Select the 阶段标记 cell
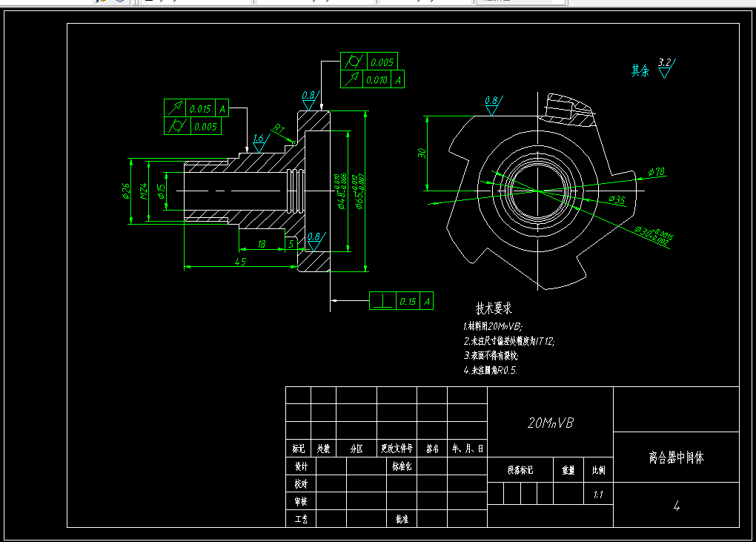Viewport: 756px width, 542px height. [520, 469]
